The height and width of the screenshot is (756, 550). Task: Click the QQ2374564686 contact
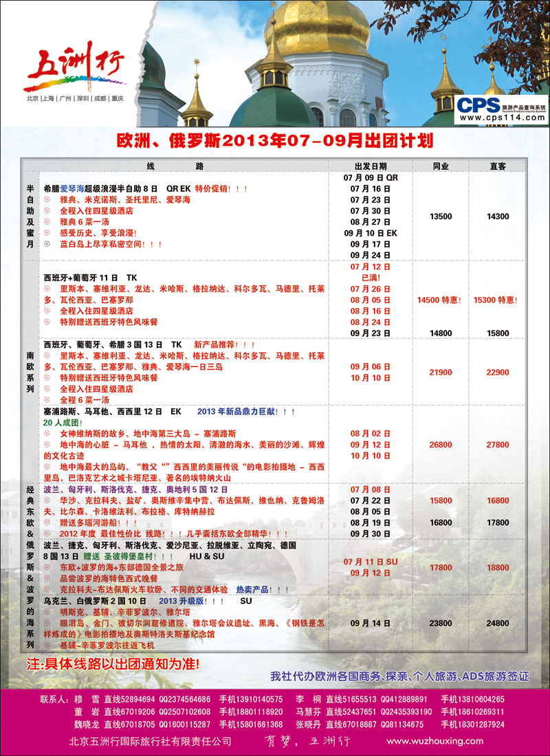point(185,699)
